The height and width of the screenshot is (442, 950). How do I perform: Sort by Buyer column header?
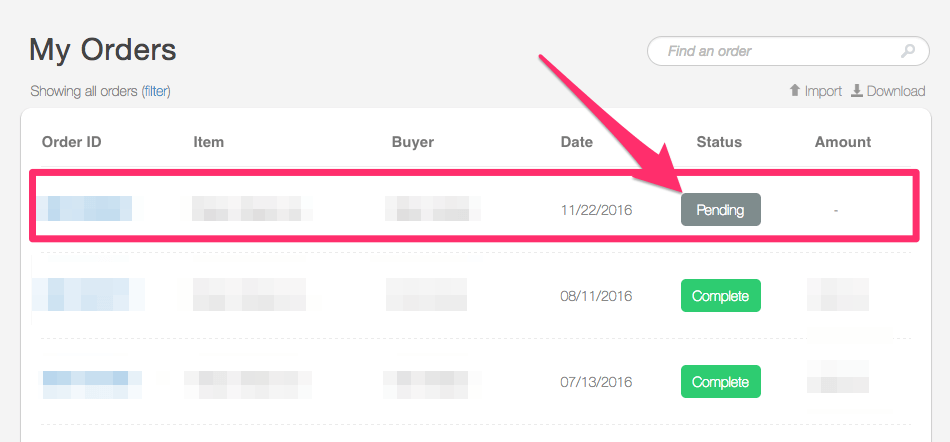point(412,142)
